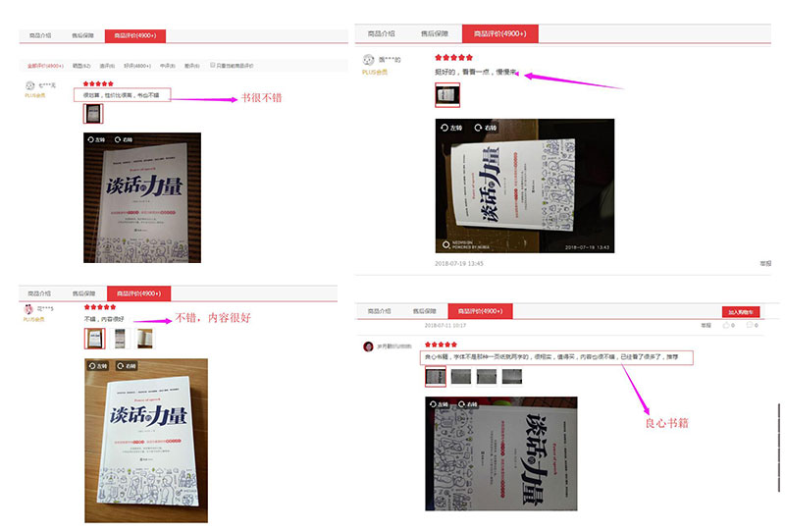The image size is (785, 532).
Task: Open 商品评价(4900+) tab in top-left panel
Action: [x=135, y=35]
